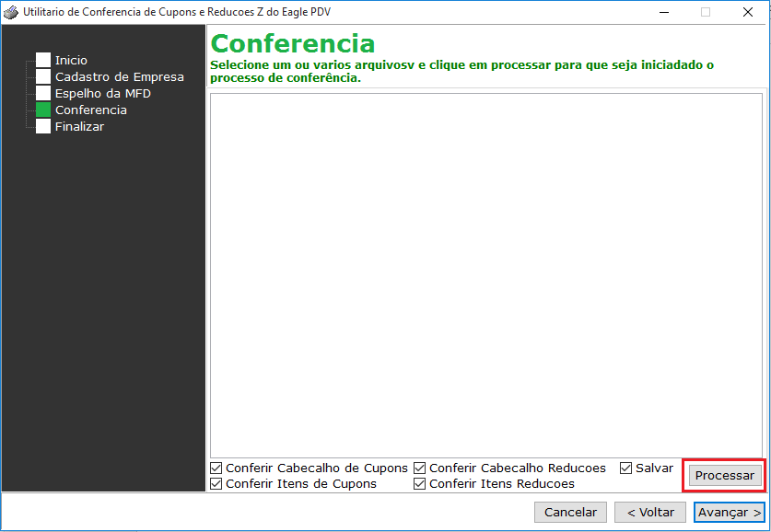This screenshot has height=532, width=771.
Task: Select the Finalizar step
Action: [x=79, y=127]
